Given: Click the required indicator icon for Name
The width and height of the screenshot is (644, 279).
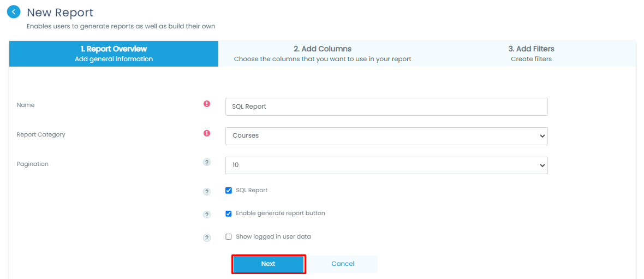Looking at the screenshot, I should pyautogui.click(x=207, y=104).
